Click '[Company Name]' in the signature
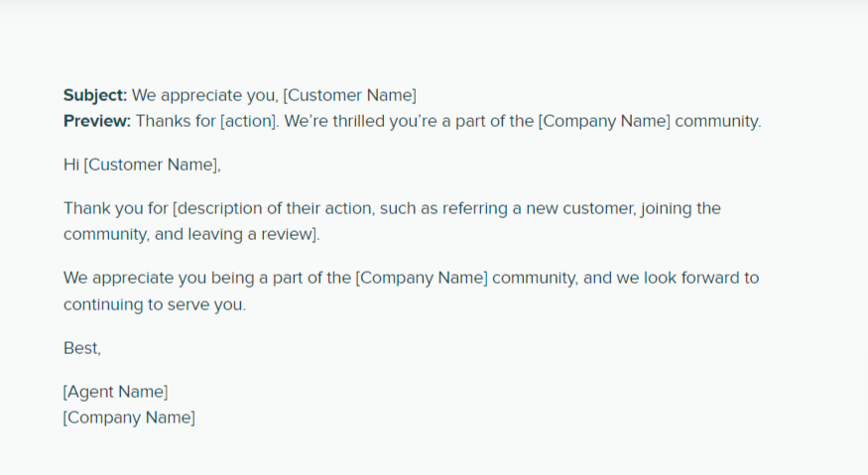Image resolution: width=868 pixels, height=475 pixels. [x=129, y=417]
